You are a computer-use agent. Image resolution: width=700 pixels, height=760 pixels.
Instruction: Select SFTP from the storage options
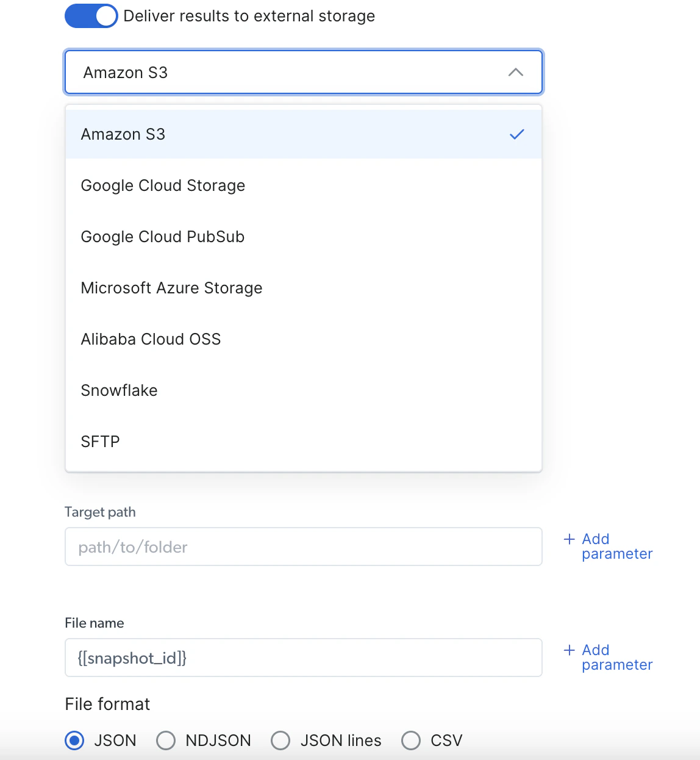[100, 441]
